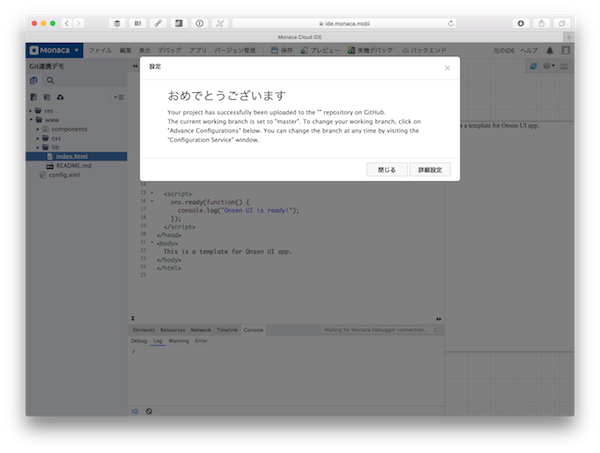Select the Warning console filter
The width and height of the screenshot is (600, 453).
(178, 341)
